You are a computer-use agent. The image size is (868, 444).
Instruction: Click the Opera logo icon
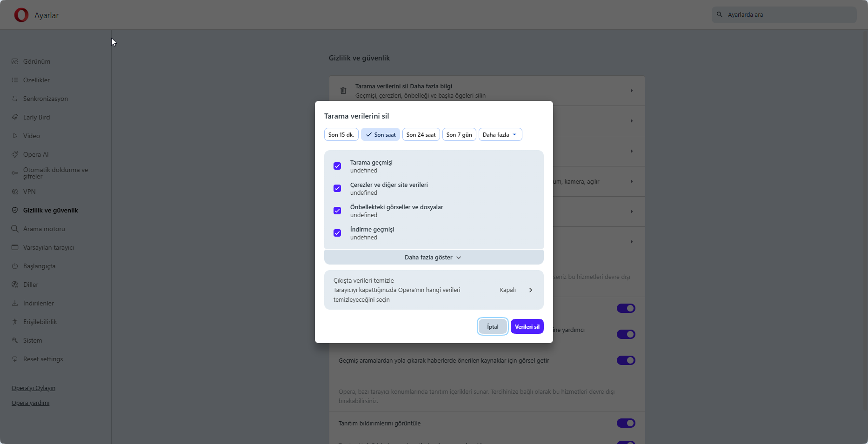point(21,15)
